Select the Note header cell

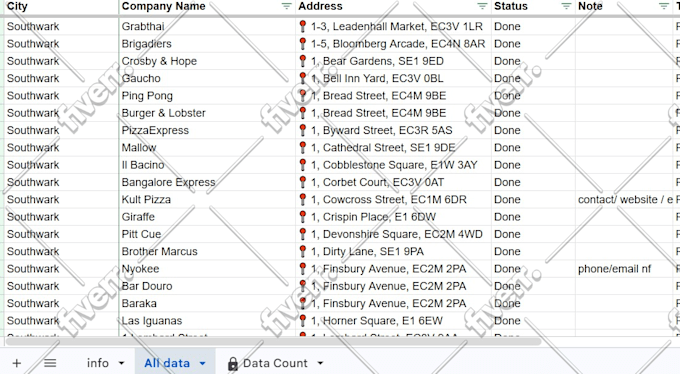[x=624, y=7]
